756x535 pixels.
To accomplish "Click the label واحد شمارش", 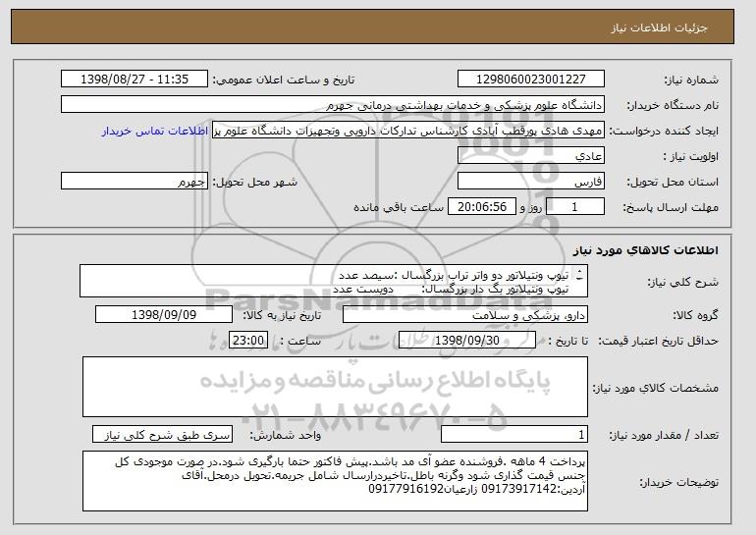I will (285, 435).
